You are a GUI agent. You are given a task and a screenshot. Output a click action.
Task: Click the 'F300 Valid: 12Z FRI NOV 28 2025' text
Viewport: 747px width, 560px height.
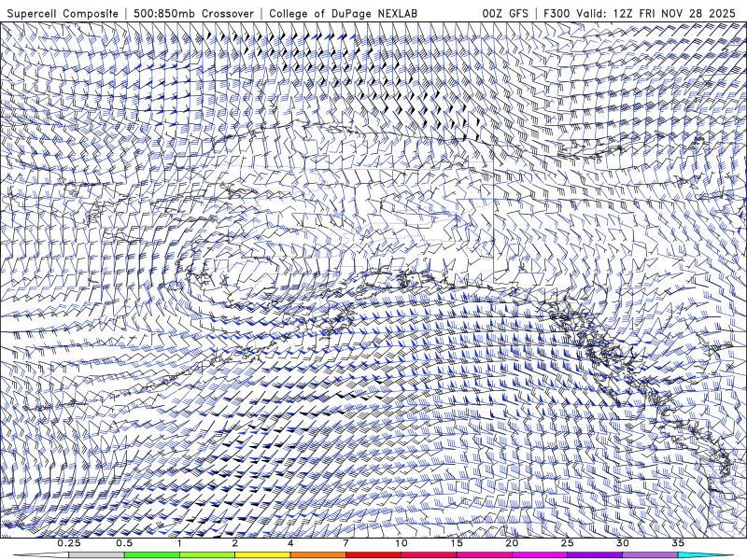640,13
